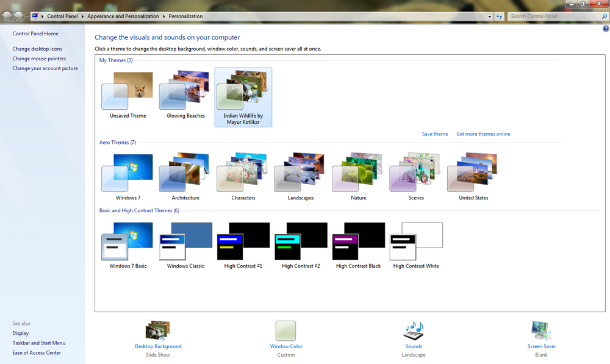Refresh the Control Panel page
The image size is (610, 364).
tap(499, 16)
